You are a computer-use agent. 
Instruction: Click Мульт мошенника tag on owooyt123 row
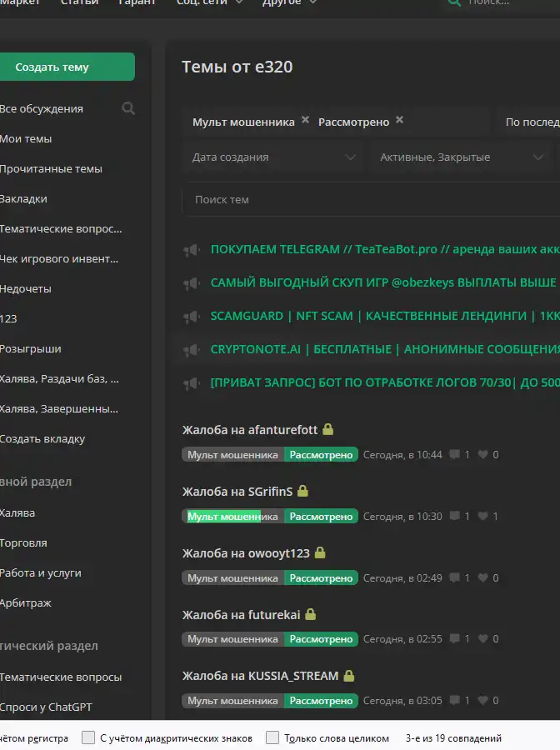point(232,577)
